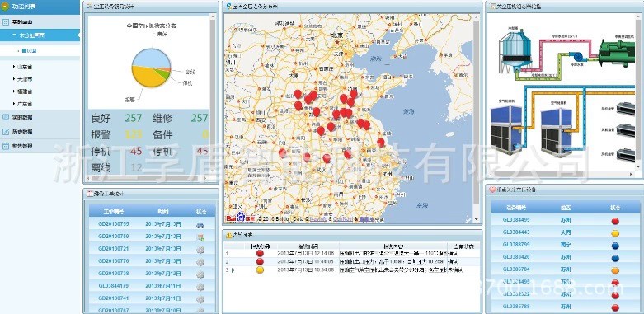Image resolution: width=644 pixels, height=314 pixels.
Task: Collapse the highlighted blue sidebar group arrow
Action: click(x=14, y=35)
